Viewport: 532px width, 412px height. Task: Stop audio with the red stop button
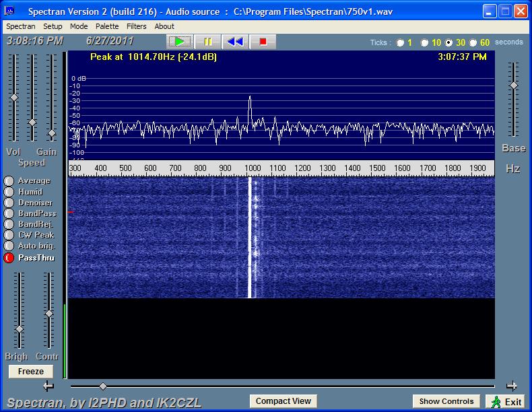pos(263,42)
